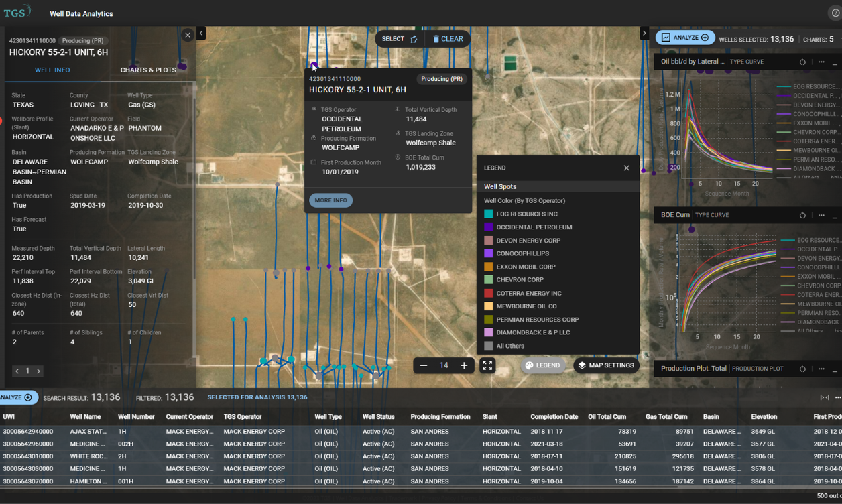
Task: Open Map Settings via the layers icon
Action: [581, 365]
